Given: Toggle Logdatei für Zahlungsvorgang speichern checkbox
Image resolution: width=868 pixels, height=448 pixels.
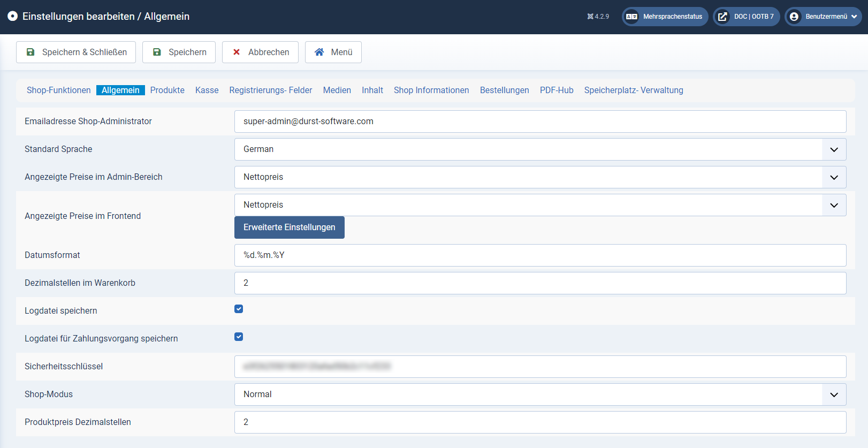Looking at the screenshot, I should pos(239,337).
